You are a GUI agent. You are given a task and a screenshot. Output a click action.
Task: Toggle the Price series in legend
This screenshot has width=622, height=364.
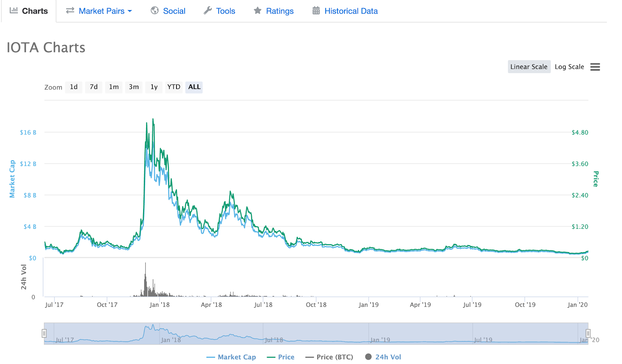[281, 357]
